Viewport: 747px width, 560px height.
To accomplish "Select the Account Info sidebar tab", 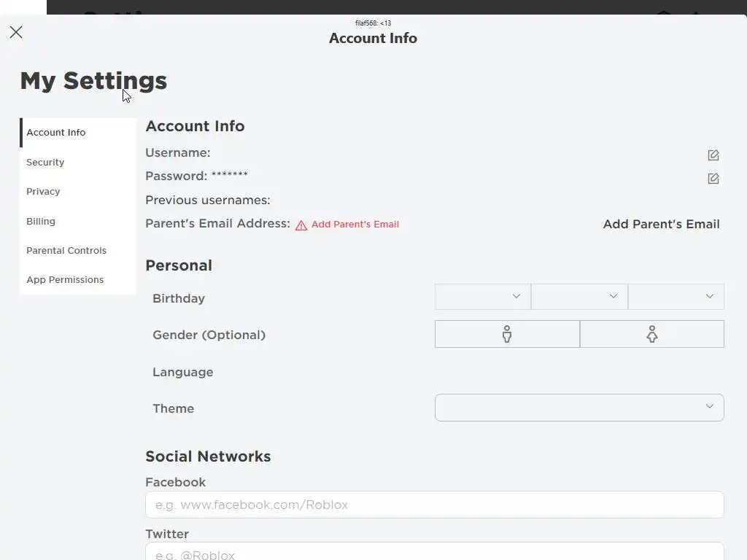I will (56, 133).
